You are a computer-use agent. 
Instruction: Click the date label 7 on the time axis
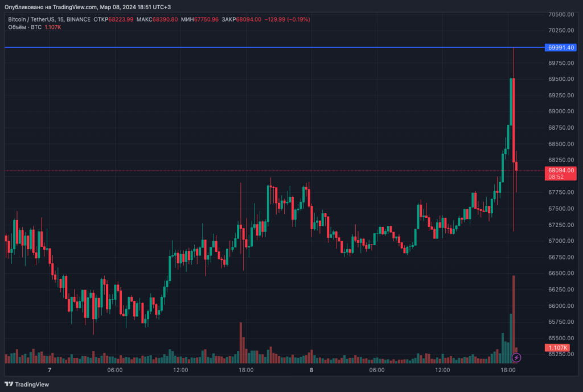(50, 370)
